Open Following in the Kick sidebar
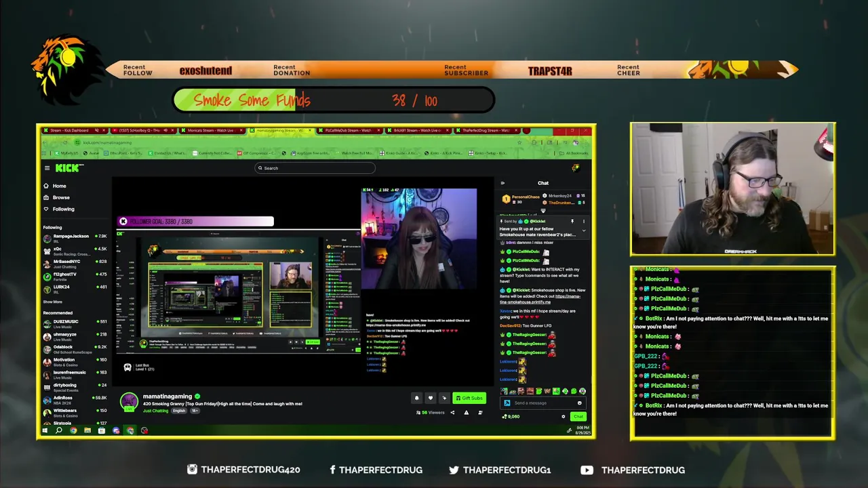 click(59, 209)
